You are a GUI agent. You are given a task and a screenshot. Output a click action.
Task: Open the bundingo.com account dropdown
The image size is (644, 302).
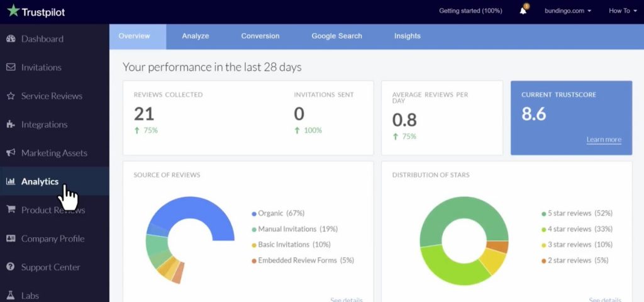click(568, 11)
